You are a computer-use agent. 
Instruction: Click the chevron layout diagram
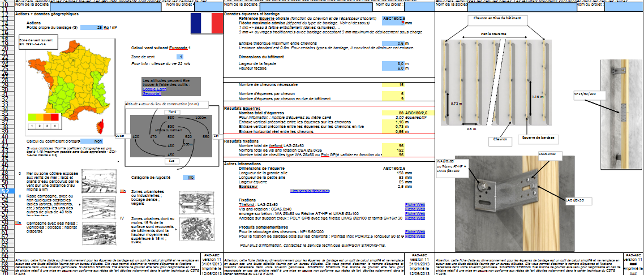pos(496,81)
